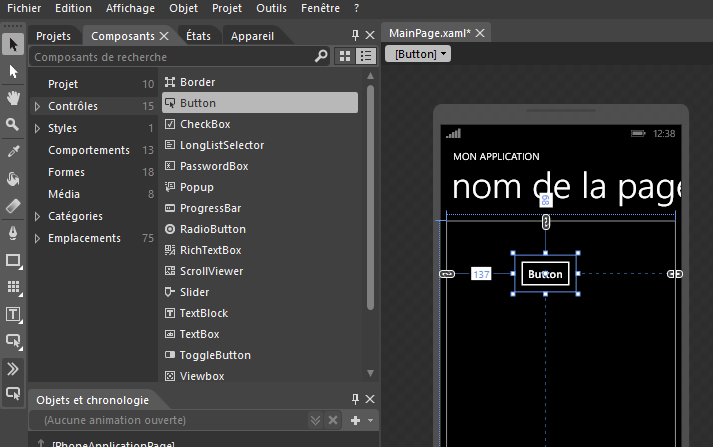Expand the Contrôles category
The image size is (713, 447).
(x=37, y=106)
